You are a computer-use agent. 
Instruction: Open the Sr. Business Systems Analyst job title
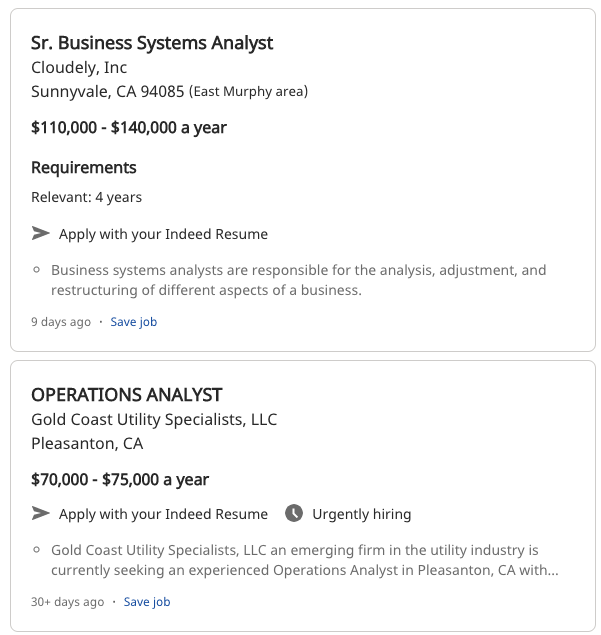pos(151,43)
